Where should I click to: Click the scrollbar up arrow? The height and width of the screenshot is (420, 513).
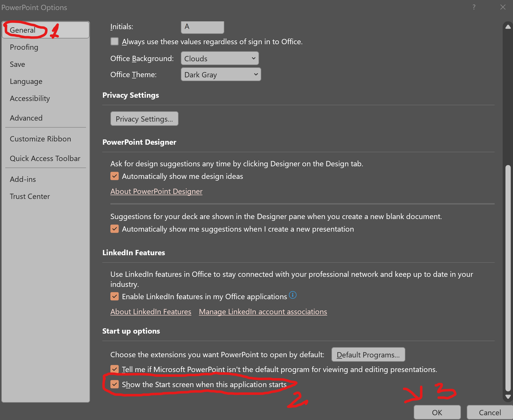click(x=508, y=27)
